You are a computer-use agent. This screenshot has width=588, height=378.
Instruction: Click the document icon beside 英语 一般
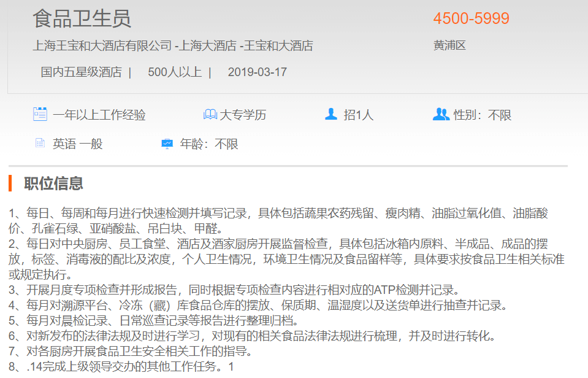[x=40, y=144]
